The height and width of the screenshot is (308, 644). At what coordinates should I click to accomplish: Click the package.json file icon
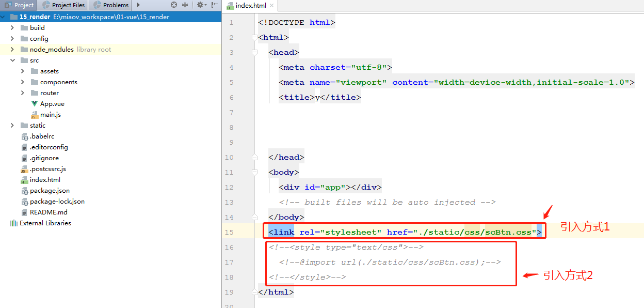tap(24, 190)
